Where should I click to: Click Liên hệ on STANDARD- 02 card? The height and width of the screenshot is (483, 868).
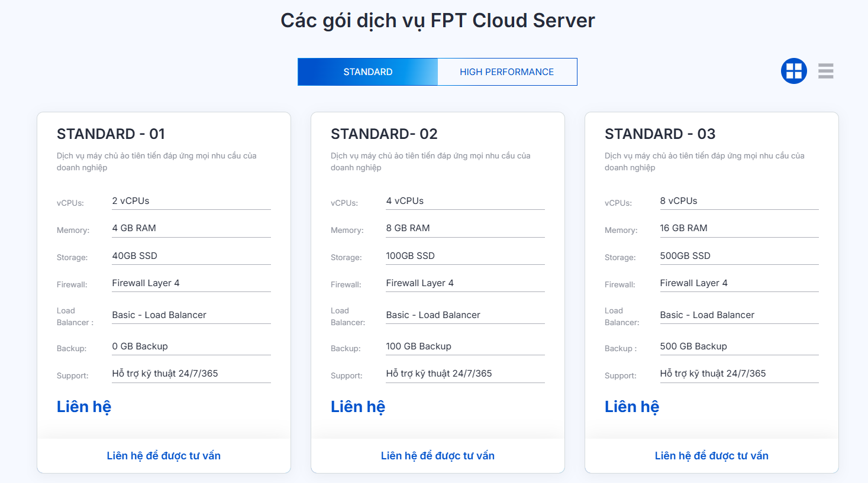coord(358,406)
